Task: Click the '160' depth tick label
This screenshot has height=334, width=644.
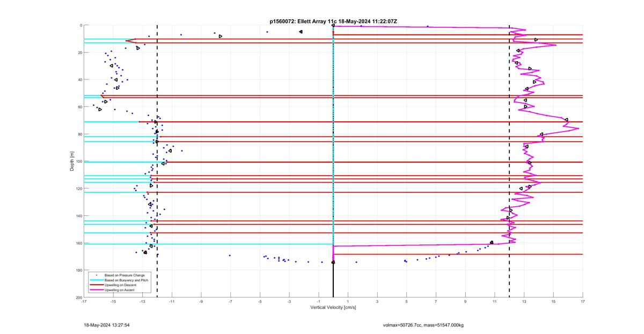Action: 78,243
